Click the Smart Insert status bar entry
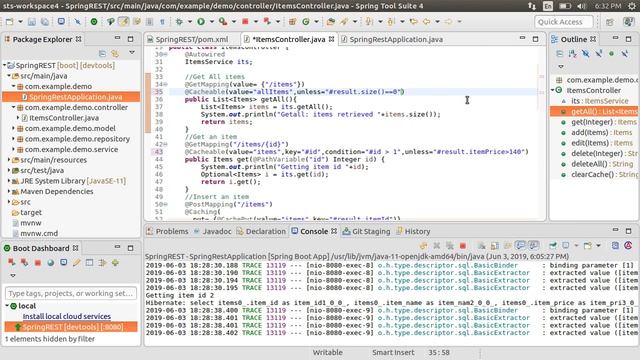The image size is (640, 360). click(x=393, y=352)
